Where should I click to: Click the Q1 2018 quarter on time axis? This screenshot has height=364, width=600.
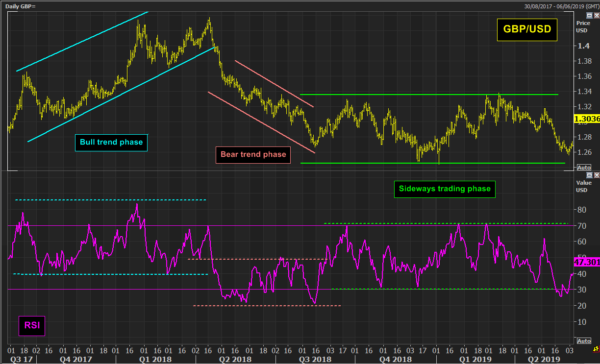pos(157,359)
